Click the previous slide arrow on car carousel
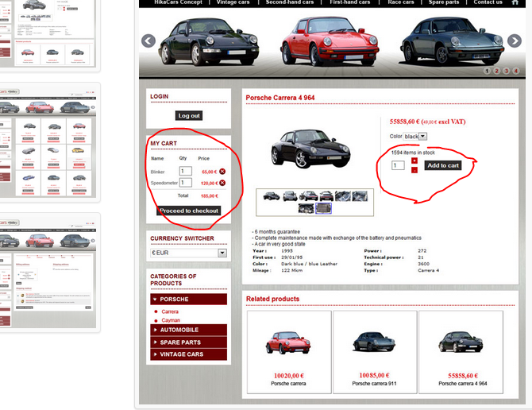The width and height of the screenshot is (532, 410). point(148,41)
